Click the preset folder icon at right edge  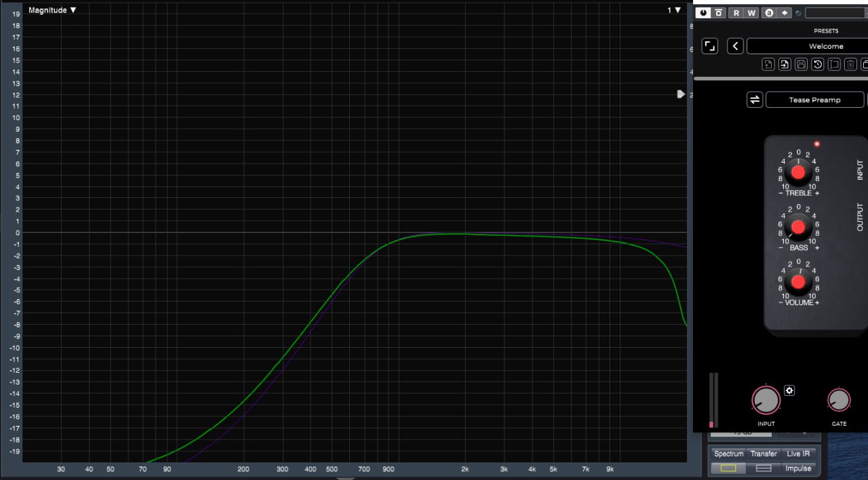pos(865,64)
